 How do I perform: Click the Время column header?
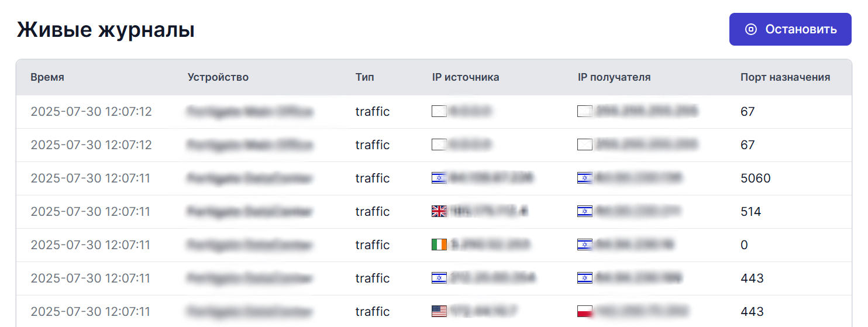47,77
